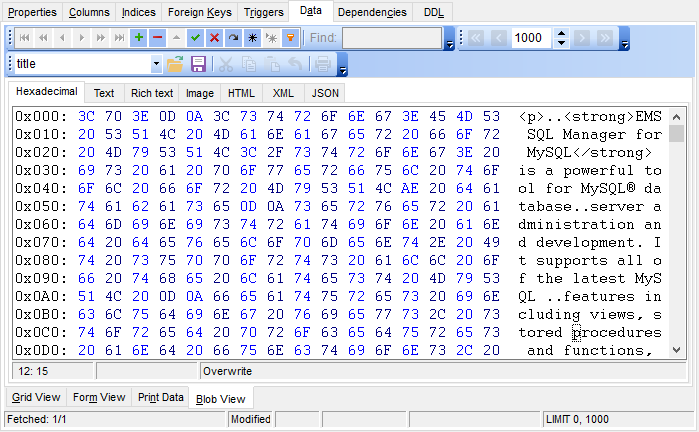Switch to Form View tab
This screenshot has width=699, height=432.
tap(99, 397)
